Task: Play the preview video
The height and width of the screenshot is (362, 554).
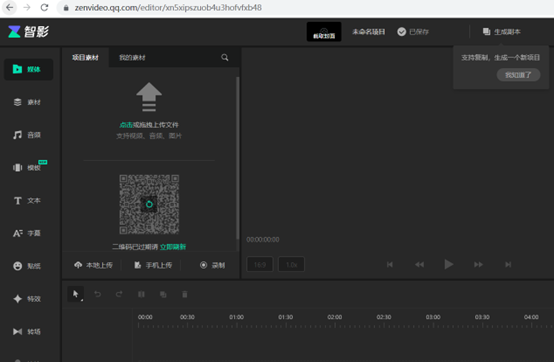Action: [x=449, y=264]
